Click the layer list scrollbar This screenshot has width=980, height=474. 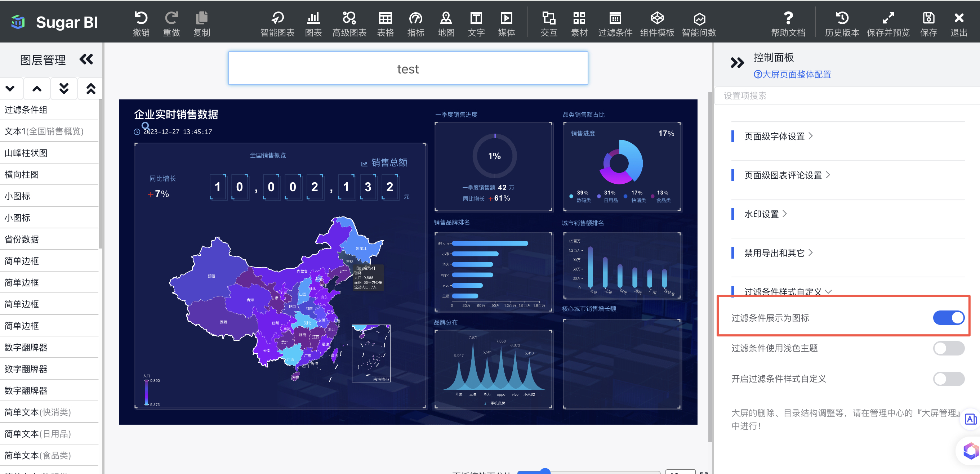pos(101,174)
